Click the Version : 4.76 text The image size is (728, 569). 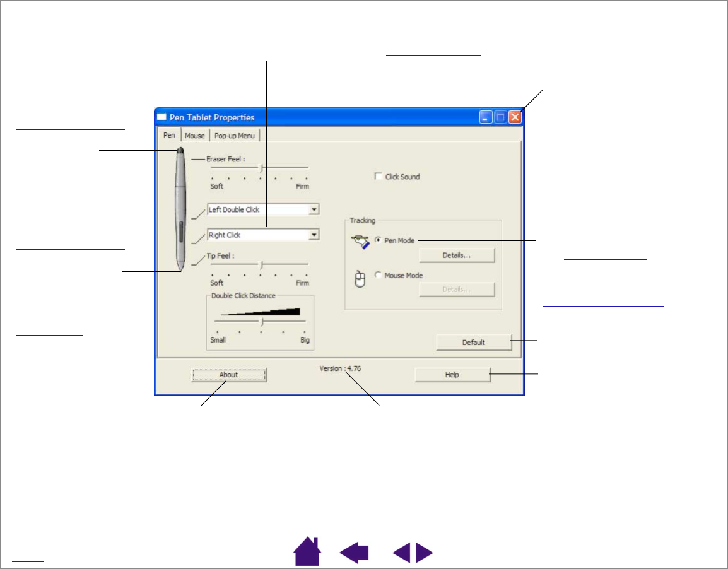340,368
